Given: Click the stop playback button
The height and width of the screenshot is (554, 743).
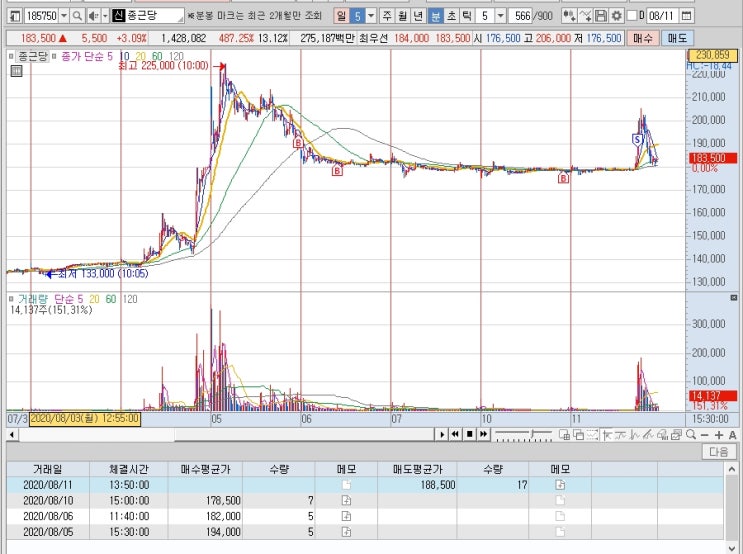Looking at the screenshot, I should point(469,434).
